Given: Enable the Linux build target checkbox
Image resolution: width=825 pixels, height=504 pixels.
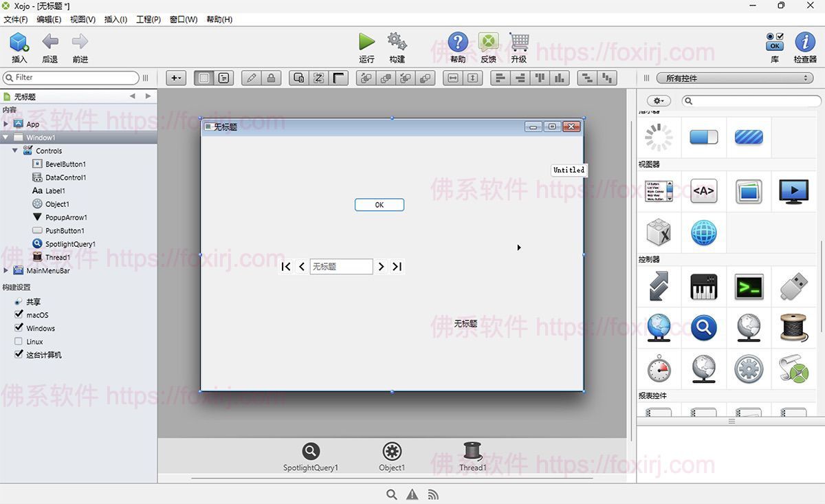Looking at the screenshot, I should (19, 341).
